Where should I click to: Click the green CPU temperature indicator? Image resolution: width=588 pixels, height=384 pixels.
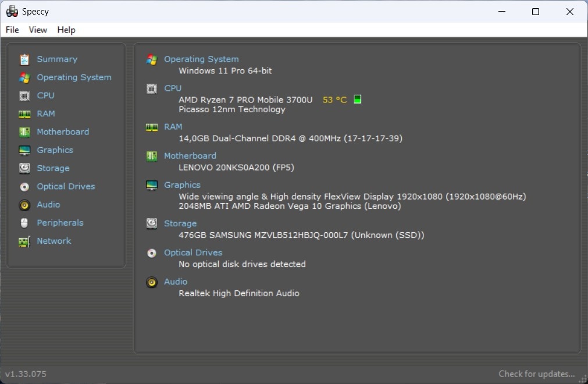click(x=357, y=99)
